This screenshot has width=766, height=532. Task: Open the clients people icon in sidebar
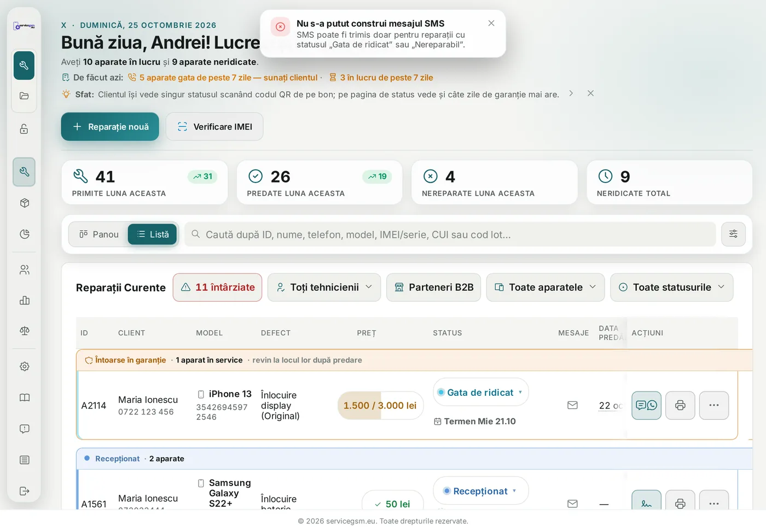coord(24,270)
